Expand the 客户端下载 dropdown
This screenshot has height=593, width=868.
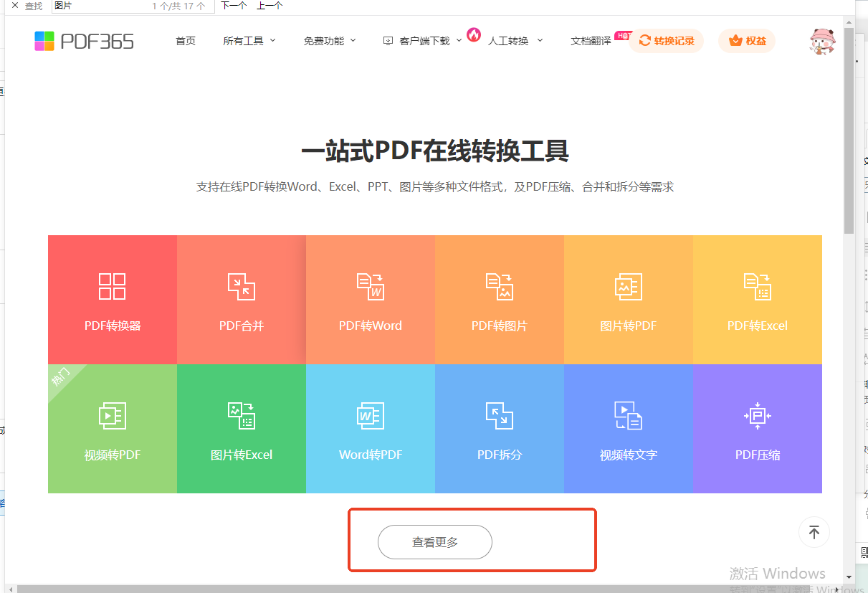click(420, 41)
